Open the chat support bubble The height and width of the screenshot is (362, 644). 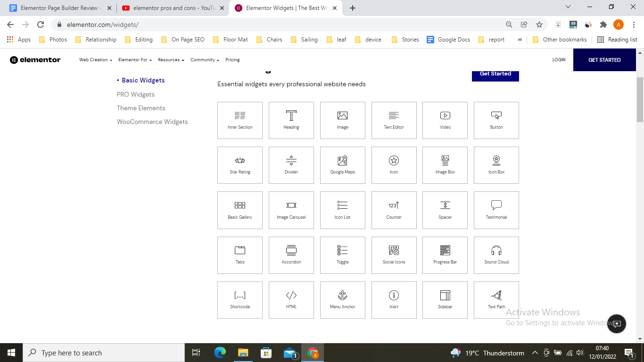(x=617, y=324)
